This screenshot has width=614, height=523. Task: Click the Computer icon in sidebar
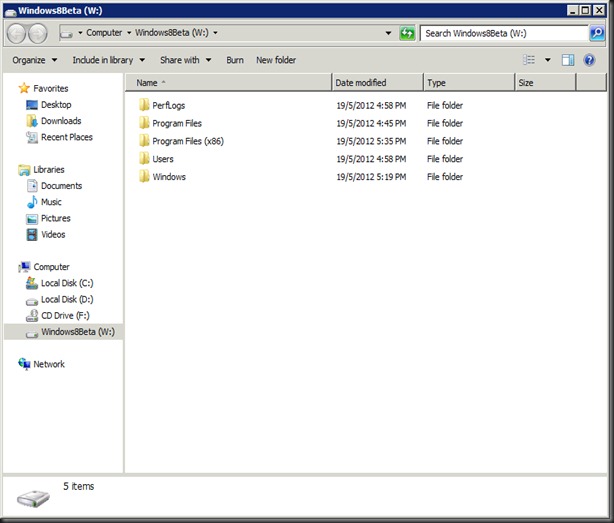(24, 267)
